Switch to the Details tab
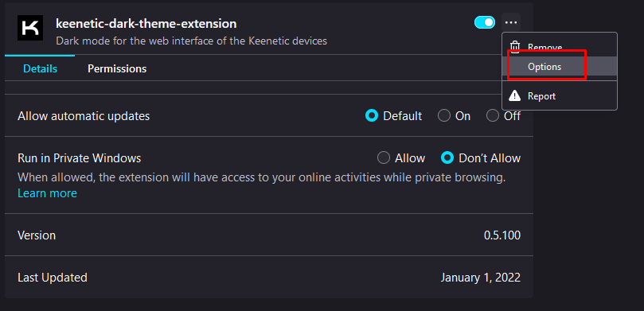This screenshot has width=644, height=311. click(x=41, y=68)
